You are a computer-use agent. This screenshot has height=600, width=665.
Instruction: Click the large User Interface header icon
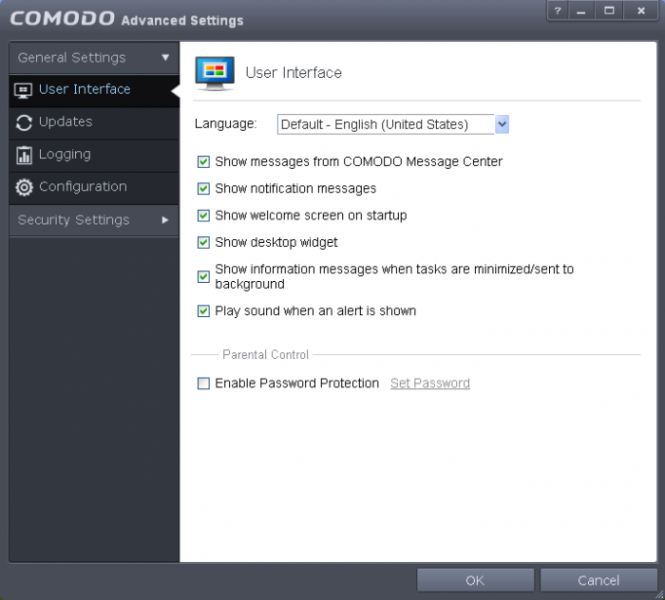pos(215,73)
